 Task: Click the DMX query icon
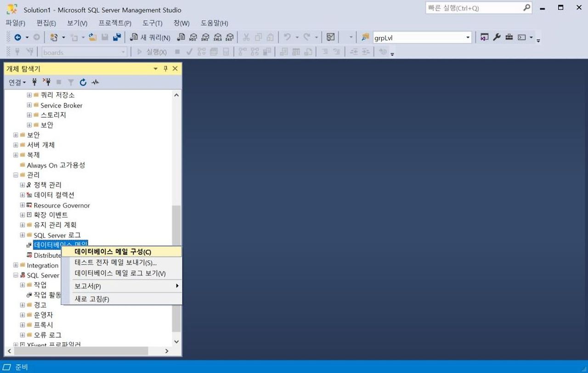click(205, 38)
